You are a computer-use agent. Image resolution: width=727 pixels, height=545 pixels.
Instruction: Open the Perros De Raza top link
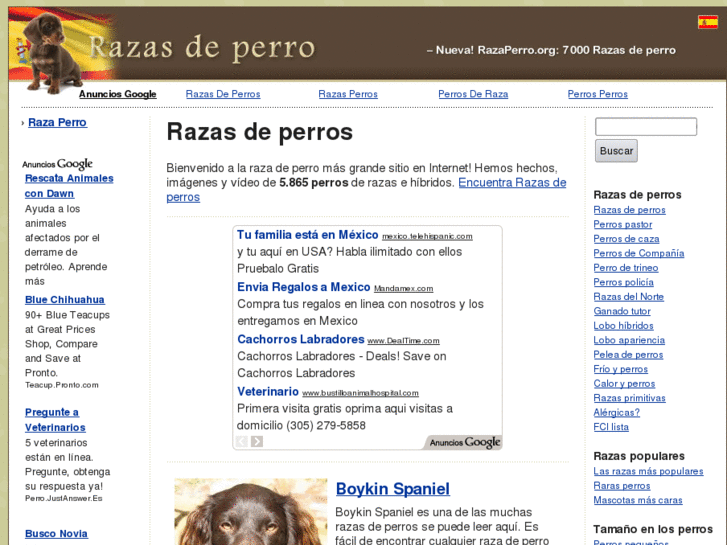[473, 94]
